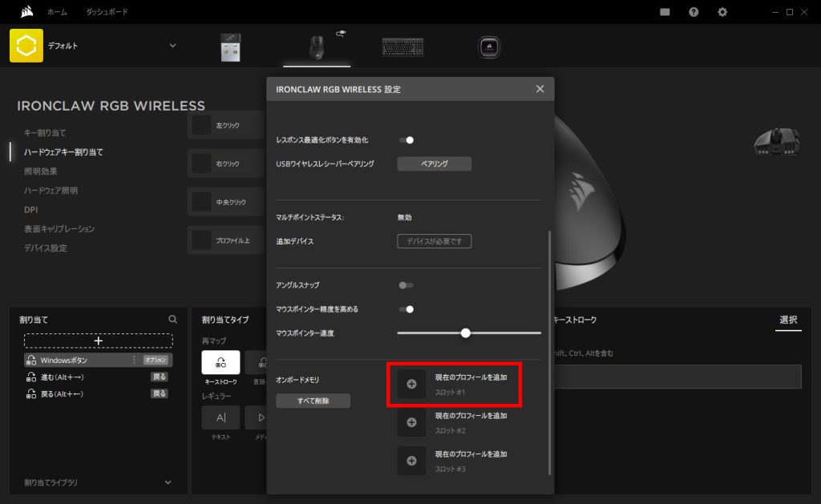Close the IRONCLAW RGB WIRELESS 設定 dialog
Screen dimensions: 821x504
click(x=540, y=89)
